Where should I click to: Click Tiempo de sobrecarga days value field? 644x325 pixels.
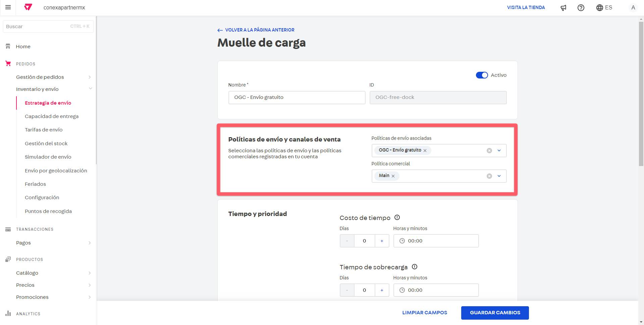coord(365,290)
